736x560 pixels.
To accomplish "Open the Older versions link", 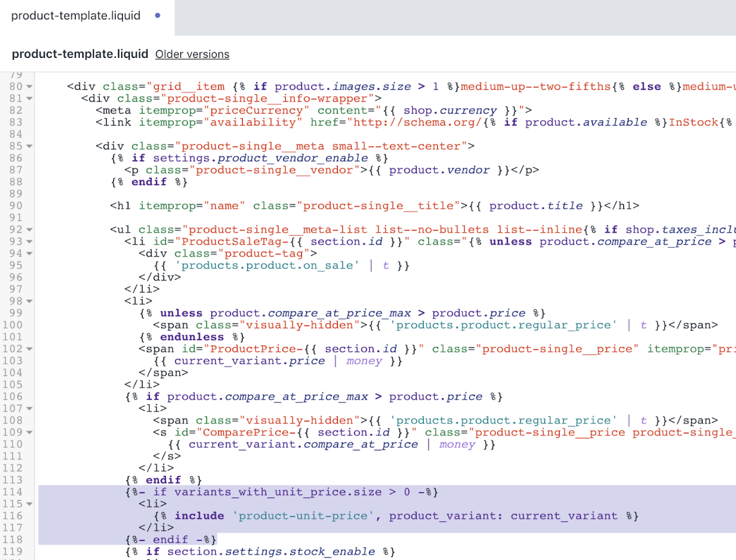I will (x=192, y=54).
